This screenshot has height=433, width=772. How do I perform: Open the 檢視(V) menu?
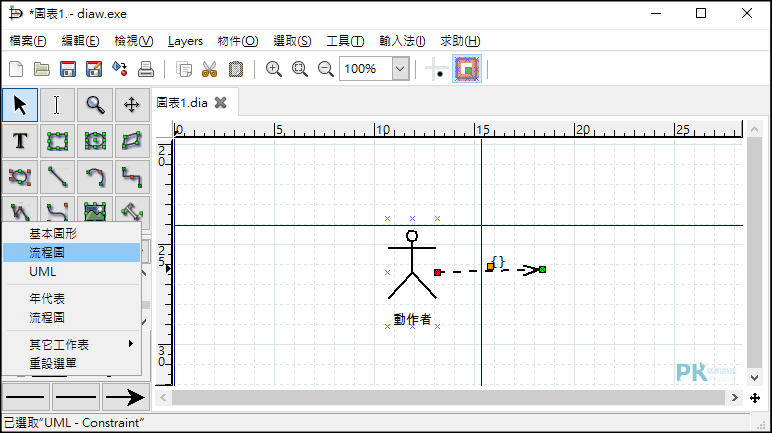coord(133,41)
